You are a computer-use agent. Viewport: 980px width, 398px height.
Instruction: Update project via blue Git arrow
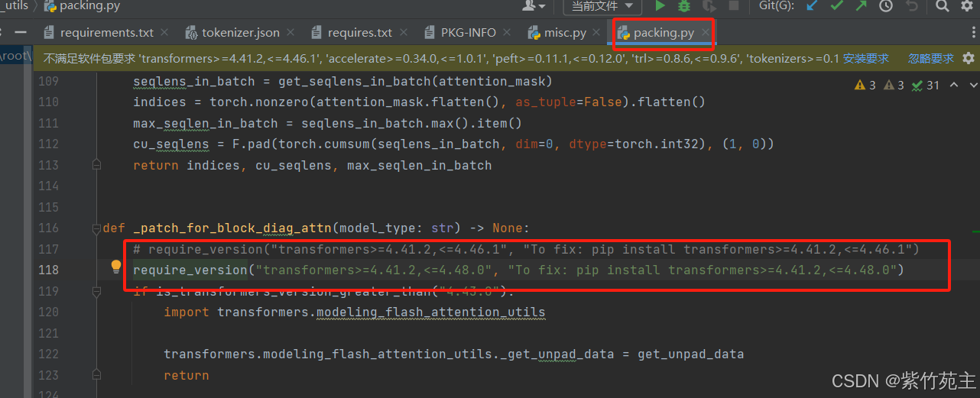(813, 6)
